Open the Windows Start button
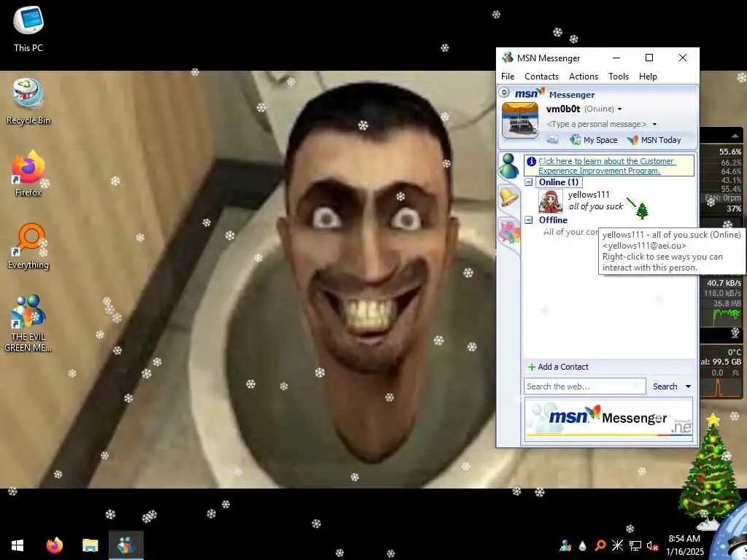 (x=18, y=545)
